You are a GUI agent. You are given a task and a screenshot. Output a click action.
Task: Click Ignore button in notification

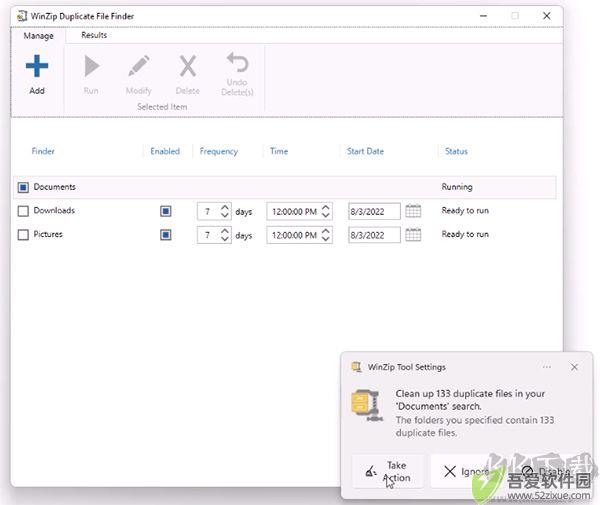(x=467, y=471)
